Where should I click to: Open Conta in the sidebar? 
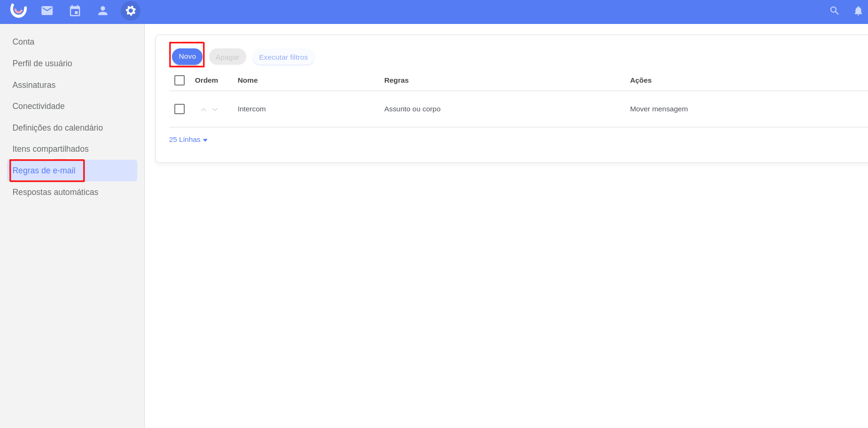[23, 42]
